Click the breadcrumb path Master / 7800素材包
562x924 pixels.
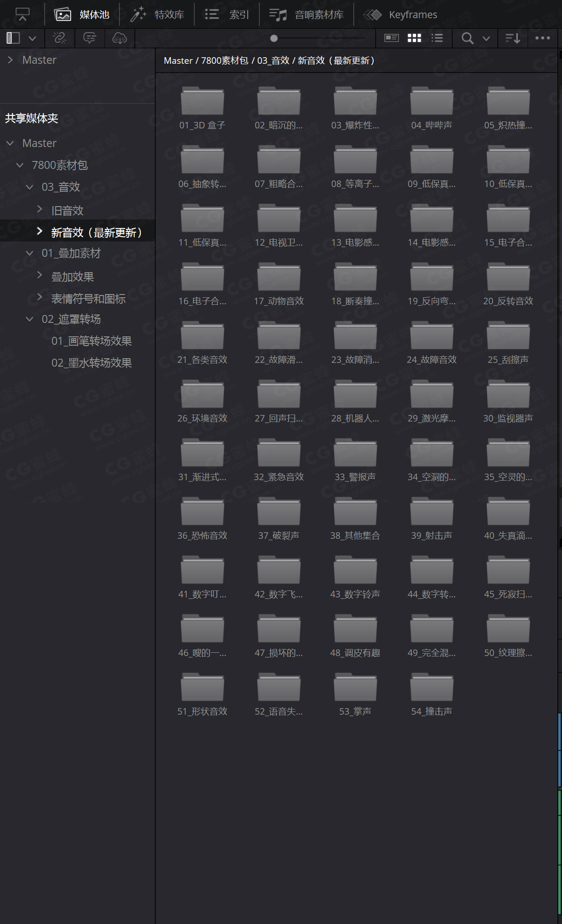206,60
